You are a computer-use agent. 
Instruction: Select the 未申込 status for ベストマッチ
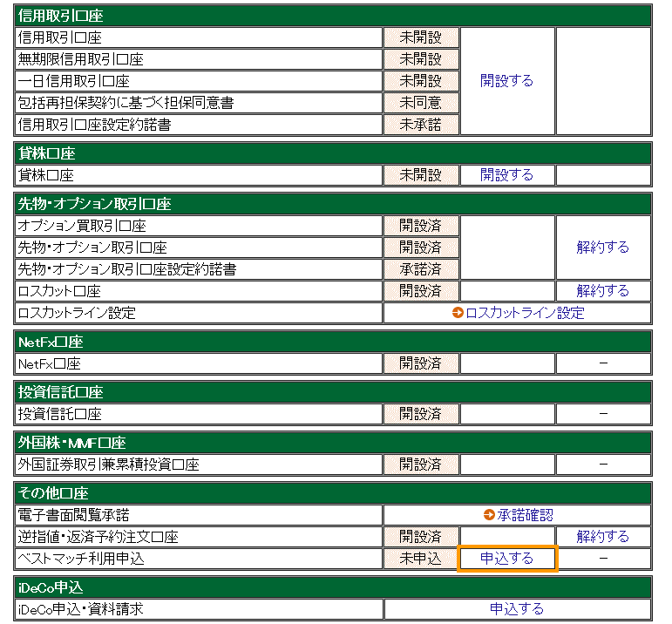click(421, 558)
